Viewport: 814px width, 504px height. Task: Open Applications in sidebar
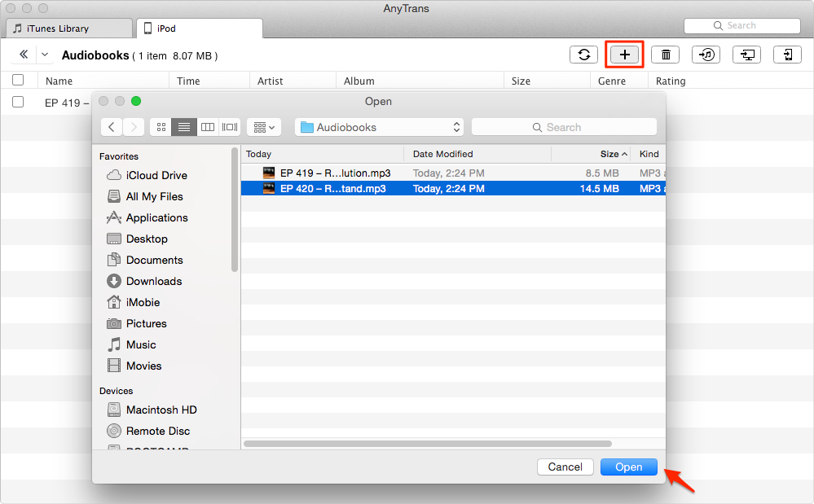click(147, 217)
